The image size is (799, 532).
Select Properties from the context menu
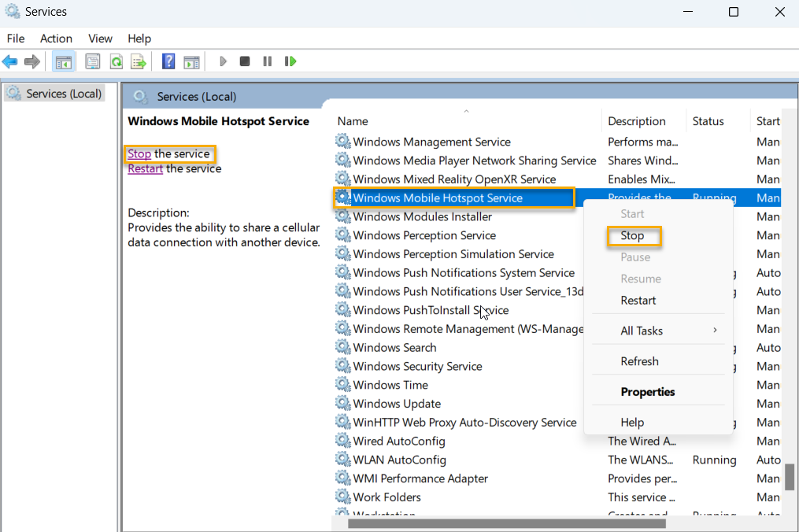tap(647, 391)
